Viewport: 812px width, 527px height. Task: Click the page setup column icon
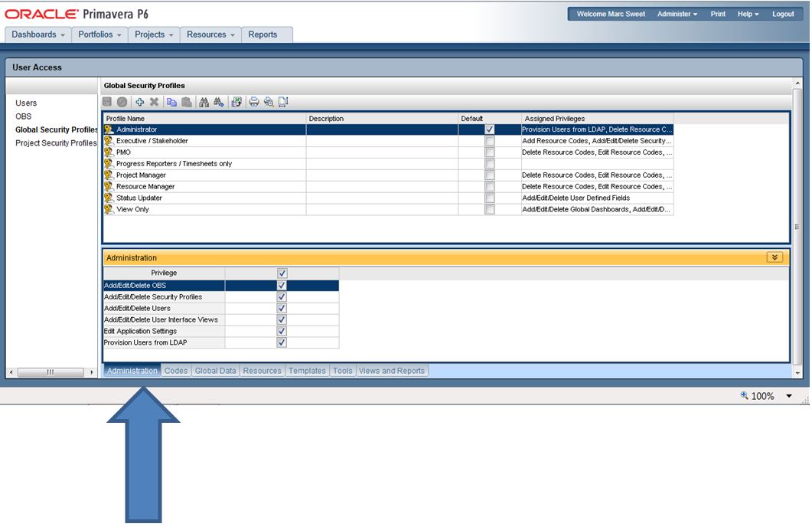283,102
